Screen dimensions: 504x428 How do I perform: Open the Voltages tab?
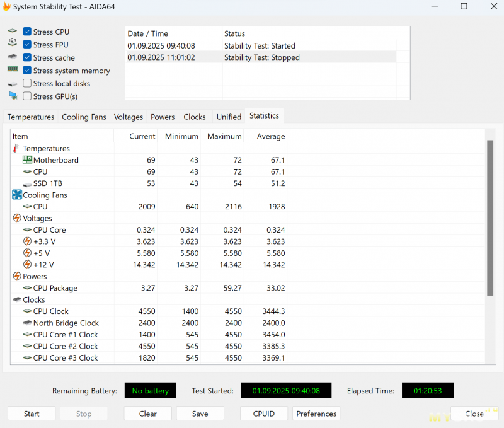129,117
